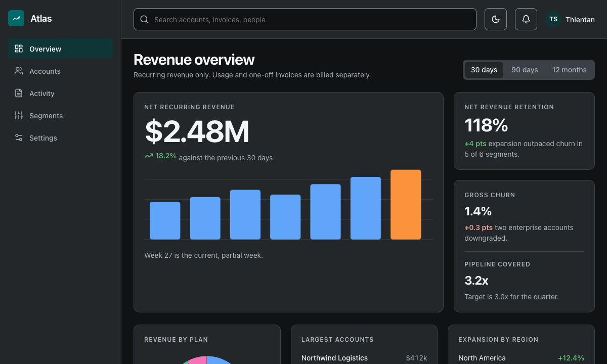Click the Week 27 partial week note
607x364 pixels.
tap(203, 255)
